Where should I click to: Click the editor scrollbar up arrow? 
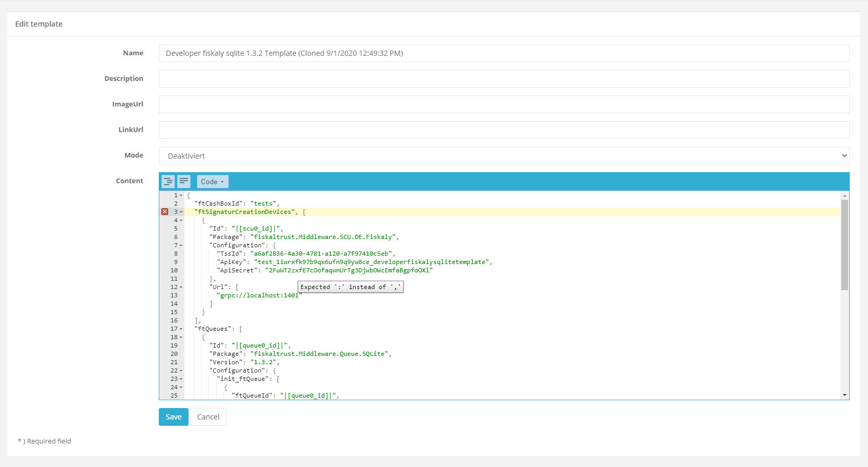click(844, 196)
